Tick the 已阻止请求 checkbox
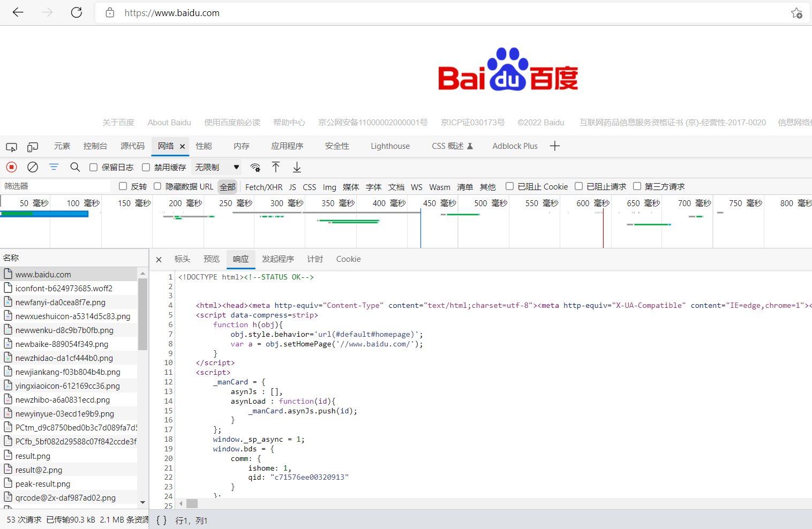The width and height of the screenshot is (812, 529). [x=578, y=186]
